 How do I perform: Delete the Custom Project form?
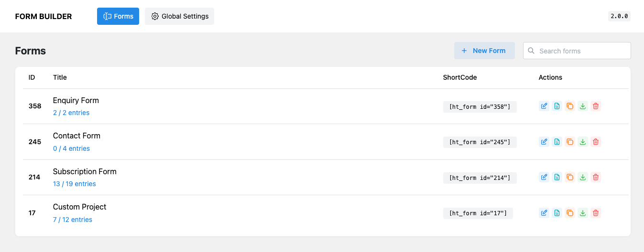pos(596,213)
